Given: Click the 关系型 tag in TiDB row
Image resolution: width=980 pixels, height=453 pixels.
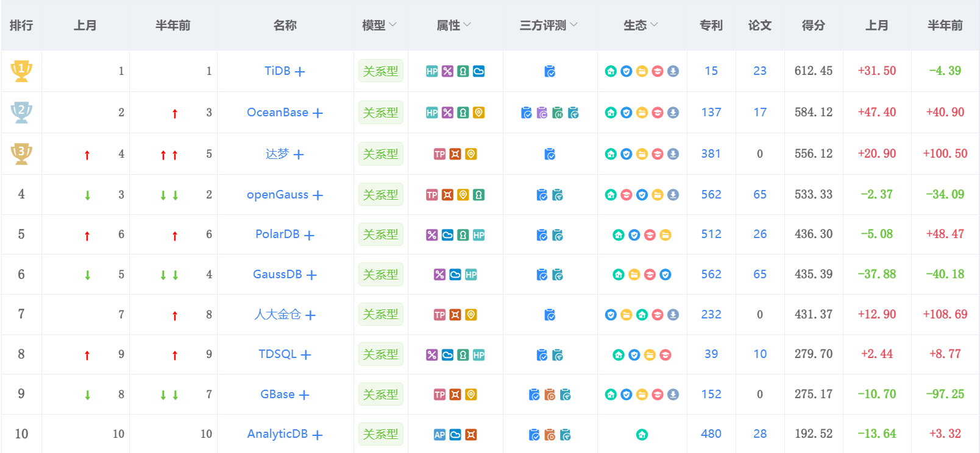Looking at the screenshot, I should [x=381, y=71].
